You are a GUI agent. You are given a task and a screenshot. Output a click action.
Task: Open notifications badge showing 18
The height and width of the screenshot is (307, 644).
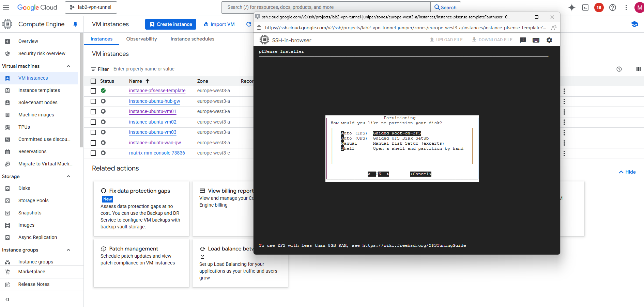click(x=599, y=7)
